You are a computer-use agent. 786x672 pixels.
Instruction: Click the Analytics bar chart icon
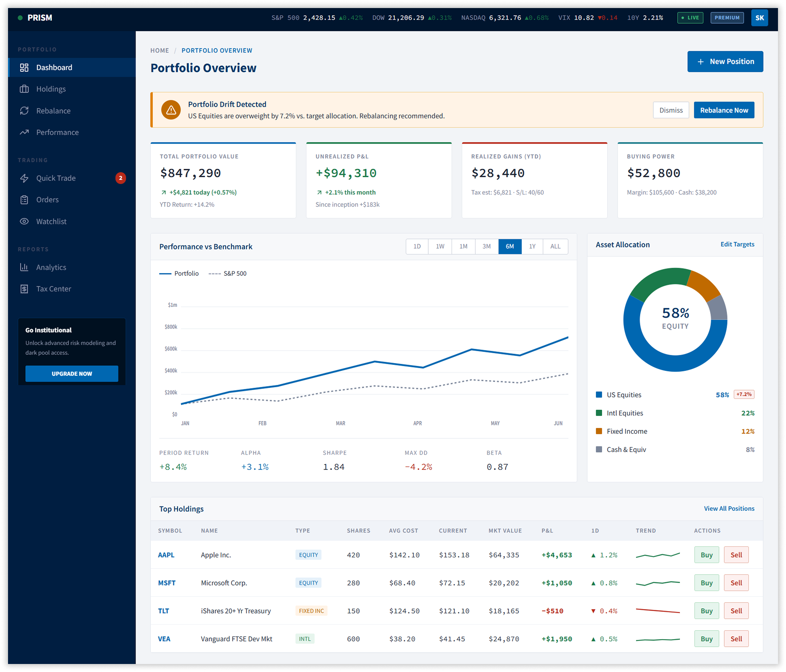click(x=24, y=267)
